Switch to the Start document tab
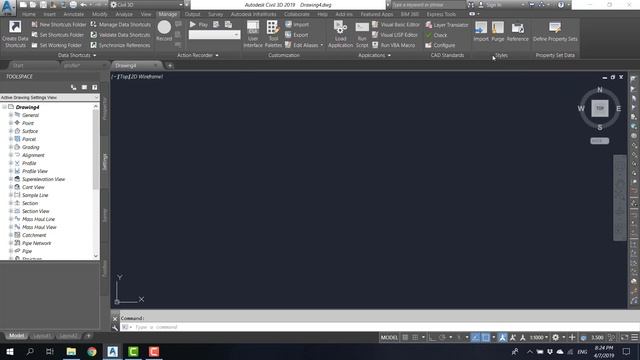The image size is (640, 360). pyautogui.click(x=18, y=65)
